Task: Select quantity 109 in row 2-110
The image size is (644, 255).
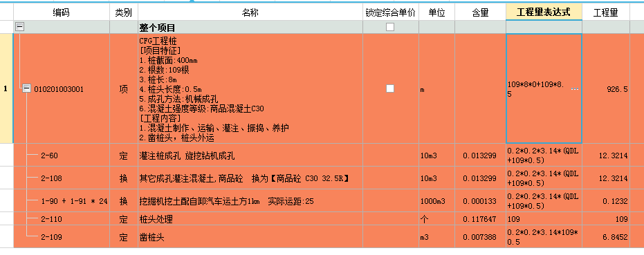Action: click(606, 219)
